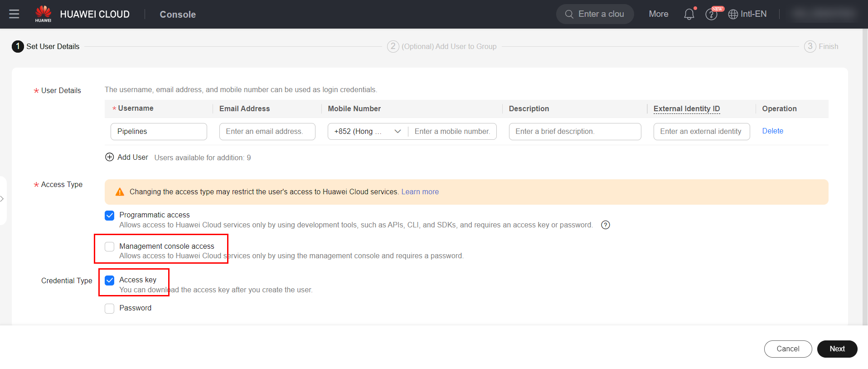868x369 pixels.
Task: Click the programmatic access help icon
Action: [606, 225]
